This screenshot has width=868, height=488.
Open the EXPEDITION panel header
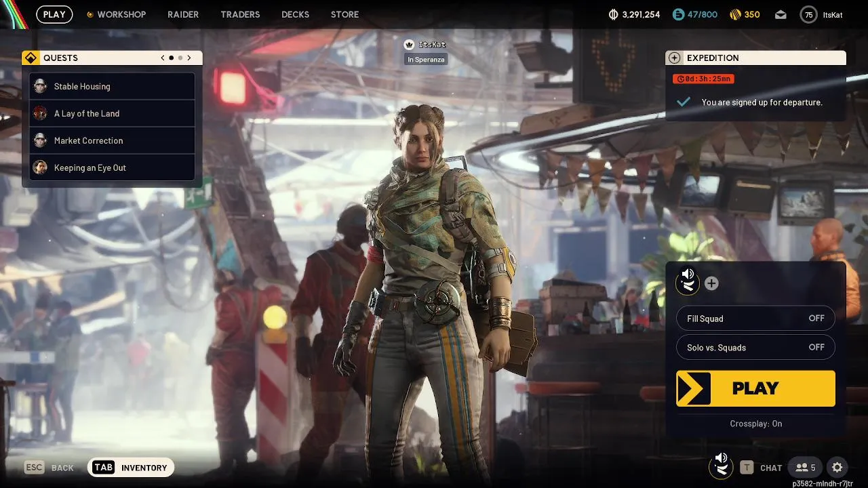[x=755, y=58]
